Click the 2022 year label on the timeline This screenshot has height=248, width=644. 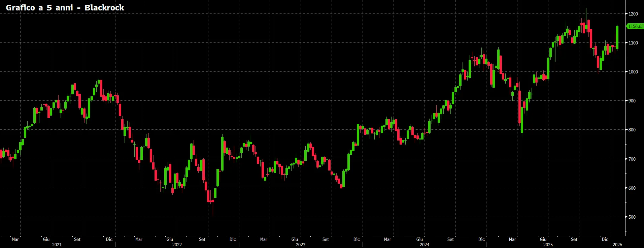(177, 245)
